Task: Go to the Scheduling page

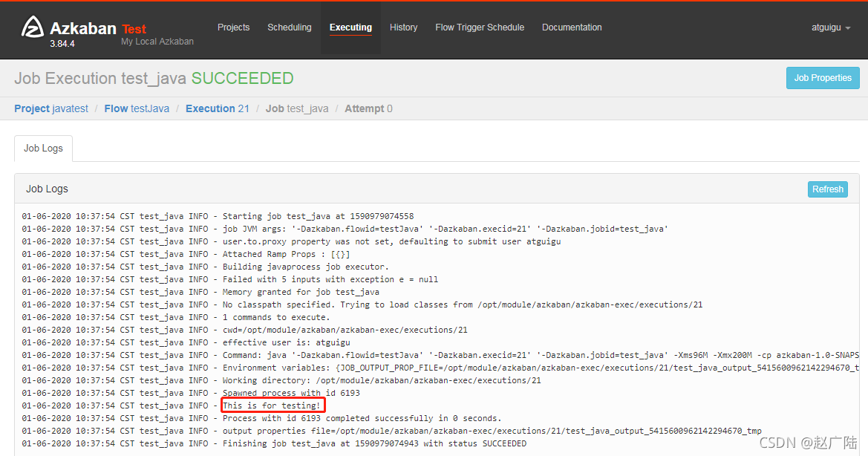Action: pos(290,27)
